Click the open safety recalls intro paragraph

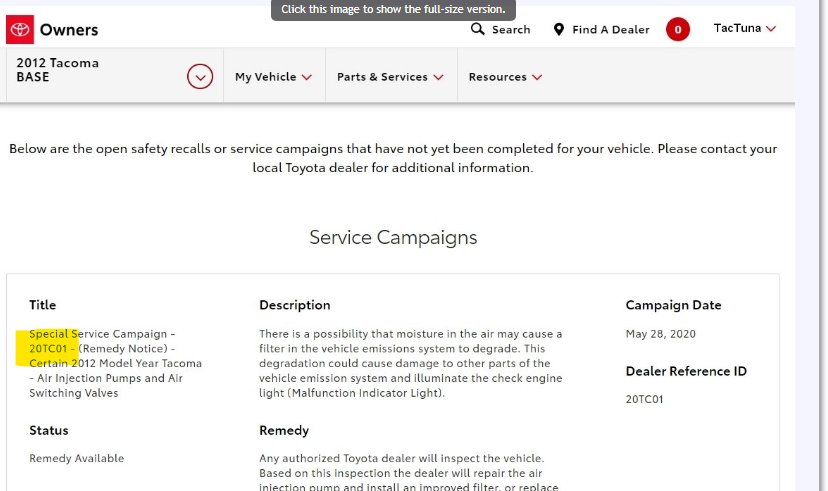coord(393,158)
